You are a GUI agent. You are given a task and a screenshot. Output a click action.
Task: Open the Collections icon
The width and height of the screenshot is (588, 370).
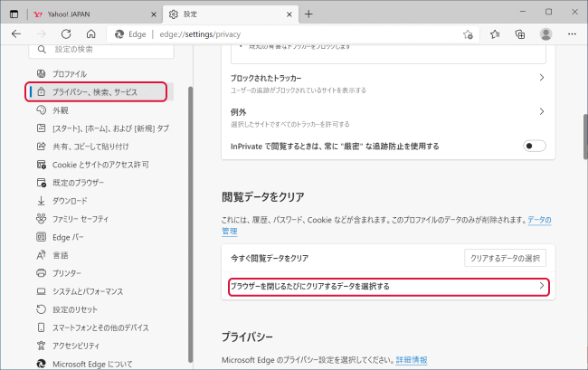pos(520,34)
